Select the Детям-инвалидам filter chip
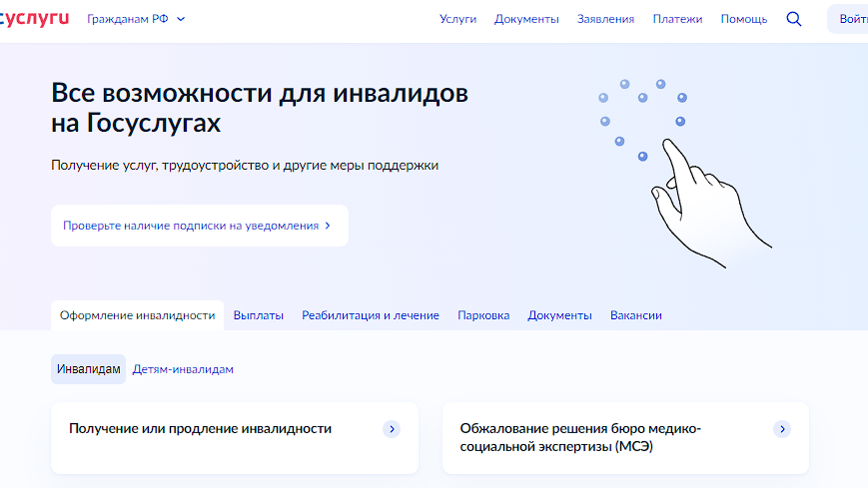Image resolution: width=868 pixels, height=488 pixels. [183, 369]
